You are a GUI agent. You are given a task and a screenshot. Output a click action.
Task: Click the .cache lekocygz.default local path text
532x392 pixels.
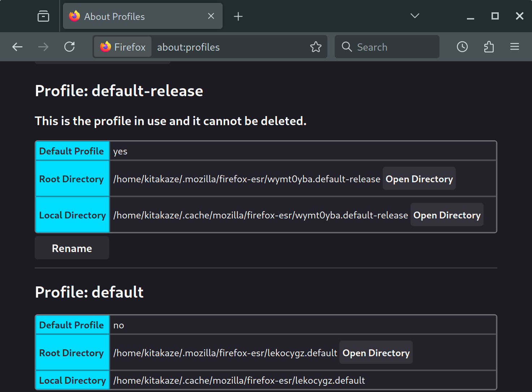[x=239, y=380]
